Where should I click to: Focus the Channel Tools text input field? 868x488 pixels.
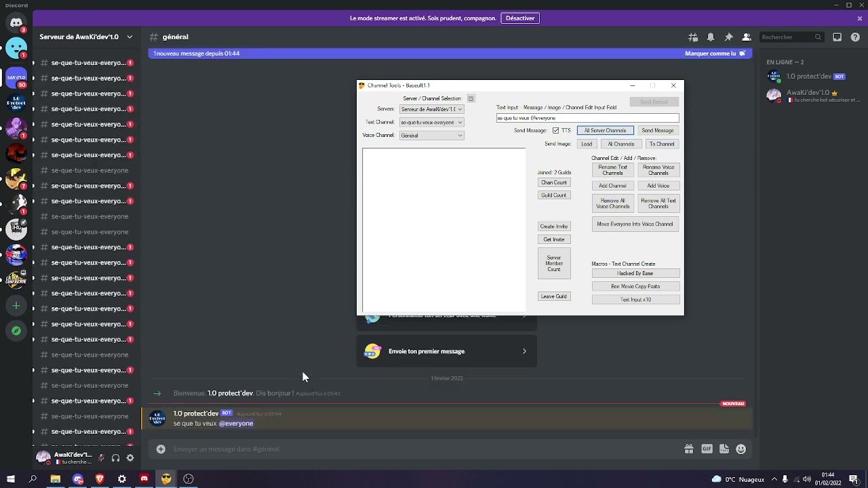587,118
